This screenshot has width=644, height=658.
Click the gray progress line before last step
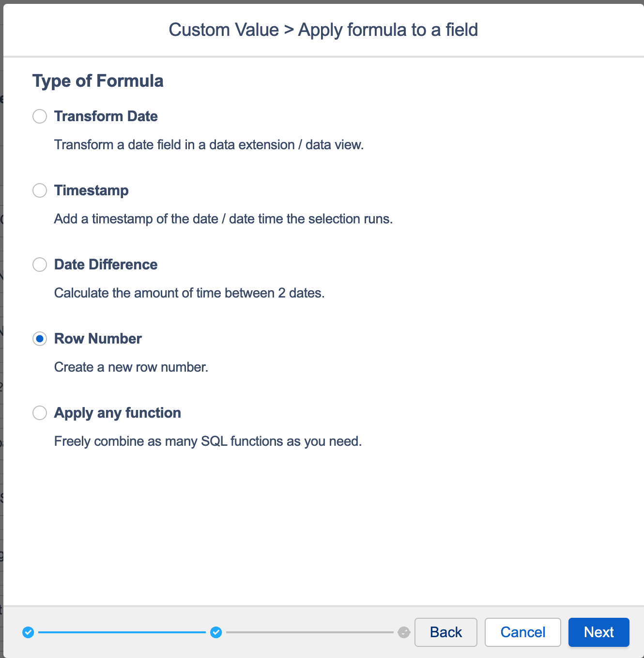click(310, 632)
